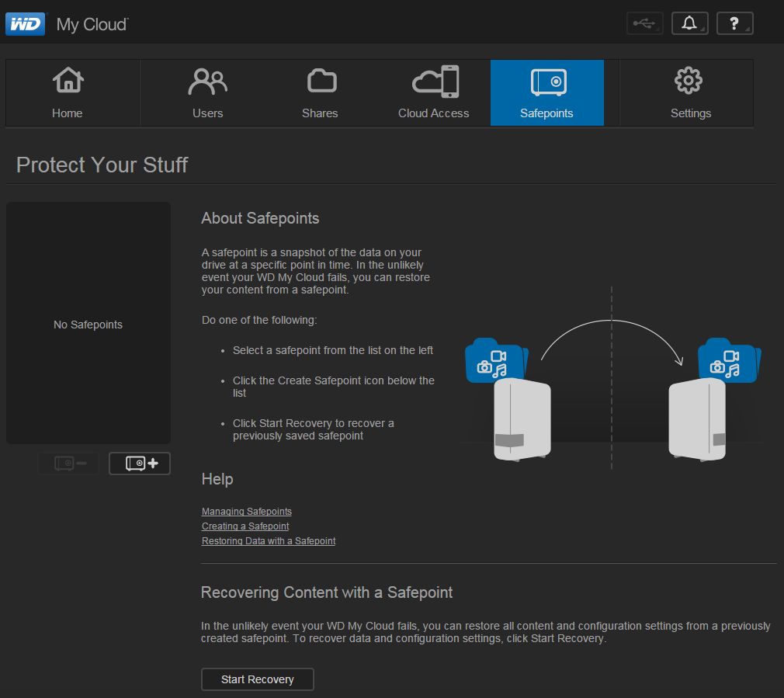
Task: Click the Start Recovery button
Action: point(258,679)
